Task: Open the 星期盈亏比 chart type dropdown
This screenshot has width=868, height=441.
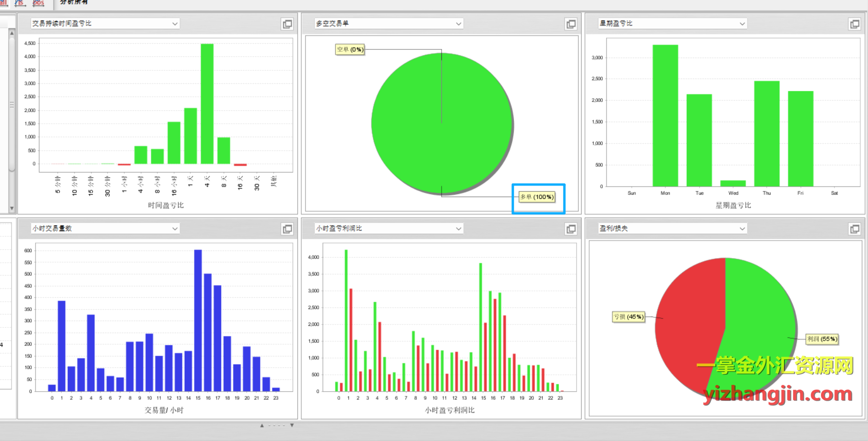Action: [742, 23]
